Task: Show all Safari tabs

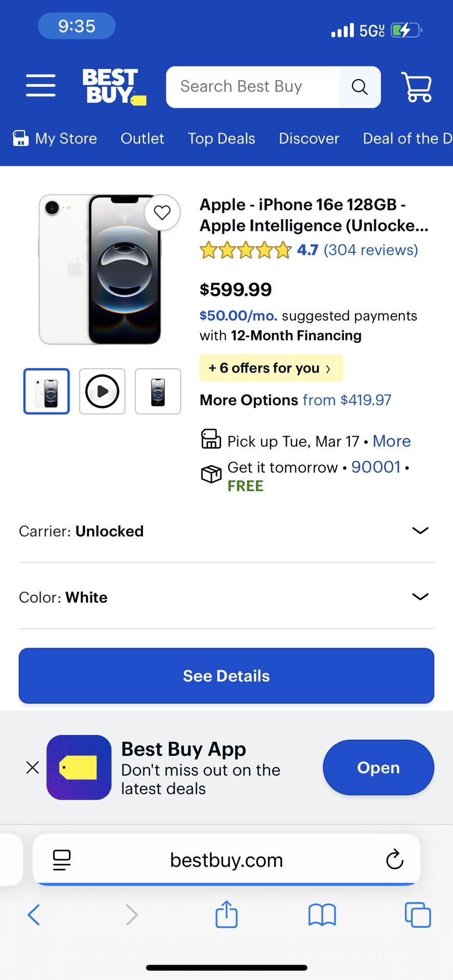Action: (x=417, y=914)
